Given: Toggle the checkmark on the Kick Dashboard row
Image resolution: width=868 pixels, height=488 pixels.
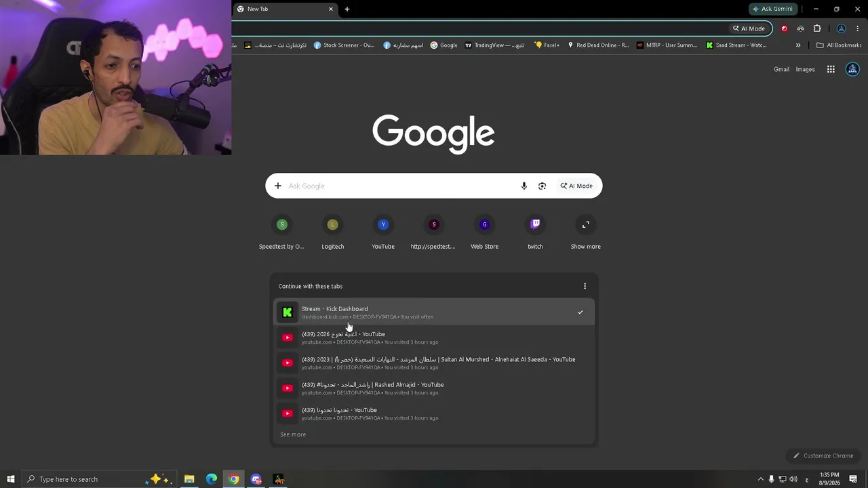Looking at the screenshot, I should [580, 312].
